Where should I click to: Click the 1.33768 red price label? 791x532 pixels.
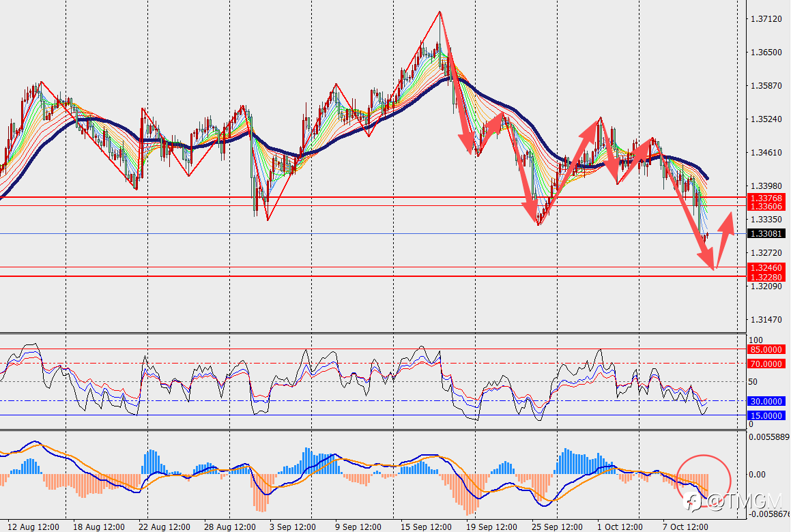[766, 198]
